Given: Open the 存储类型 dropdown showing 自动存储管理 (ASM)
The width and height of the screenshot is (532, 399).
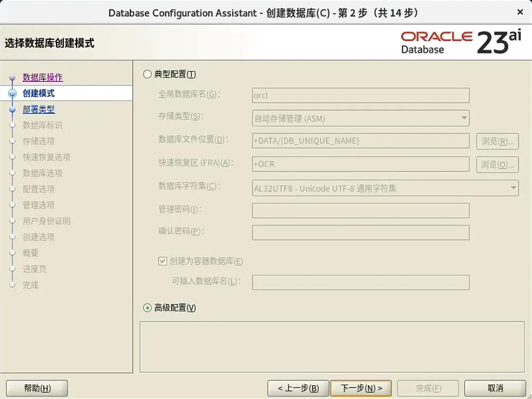Looking at the screenshot, I should 464,118.
